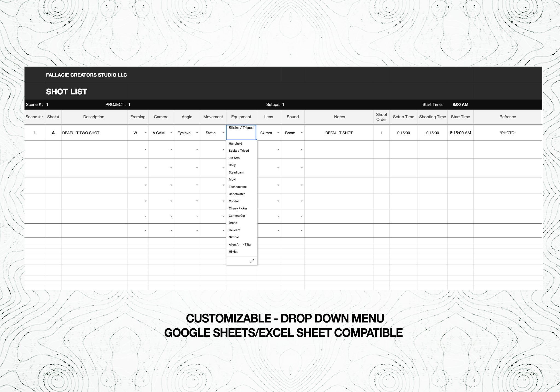This screenshot has height=392, width=560.
Task: Select the Shooting Time column header
Action: 433,117
